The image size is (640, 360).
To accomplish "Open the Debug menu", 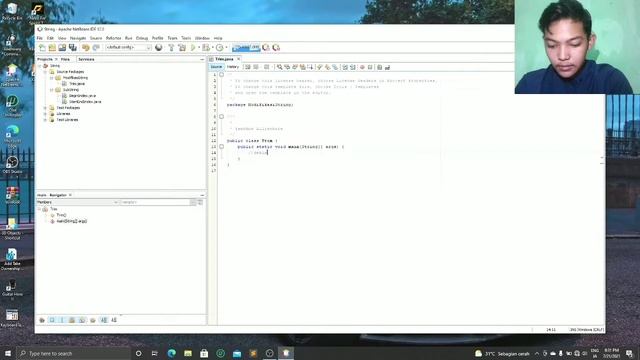I will pyautogui.click(x=142, y=38).
